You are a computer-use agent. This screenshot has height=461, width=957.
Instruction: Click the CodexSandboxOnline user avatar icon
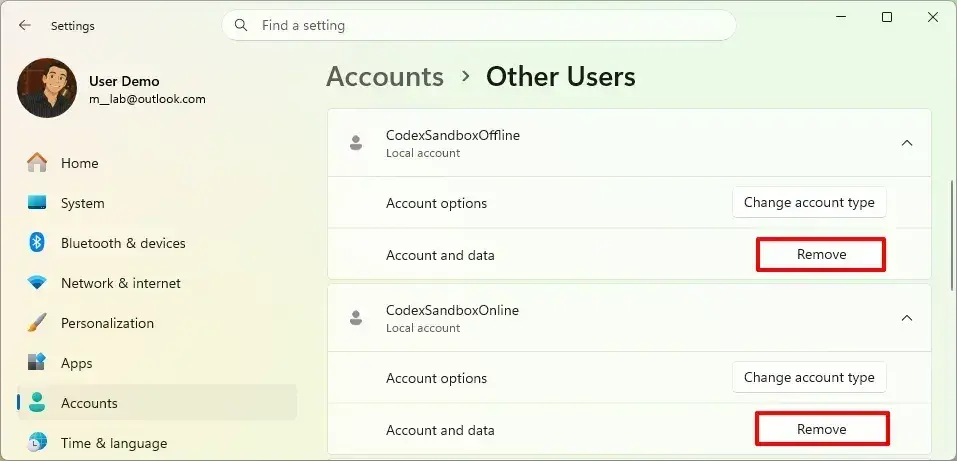[356, 318]
